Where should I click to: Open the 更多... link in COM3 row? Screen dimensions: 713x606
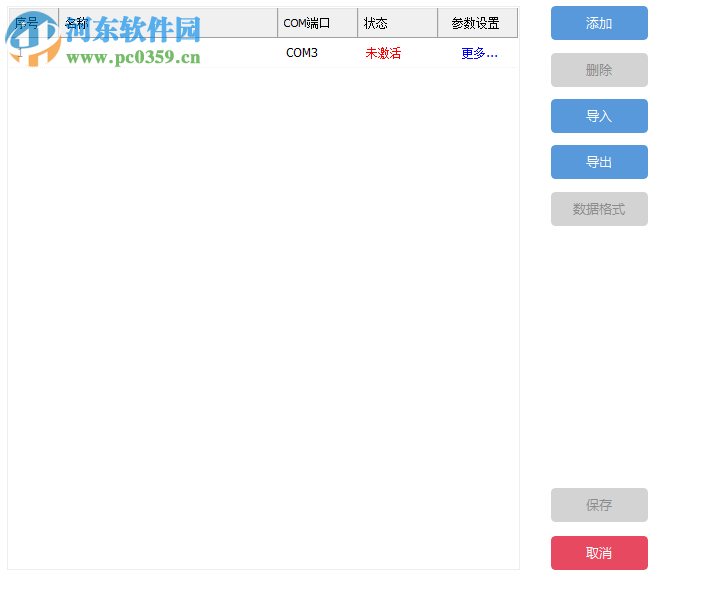(479, 54)
